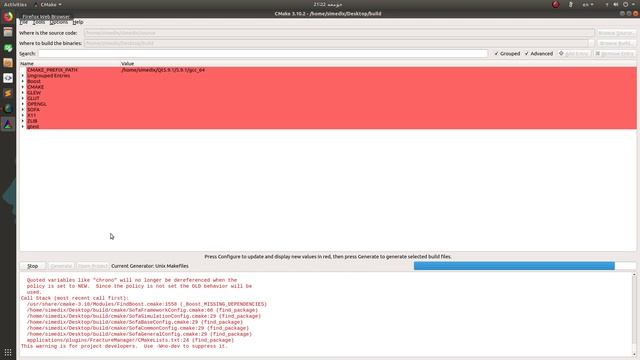Open the orange package app in dock

[x=8, y=63]
